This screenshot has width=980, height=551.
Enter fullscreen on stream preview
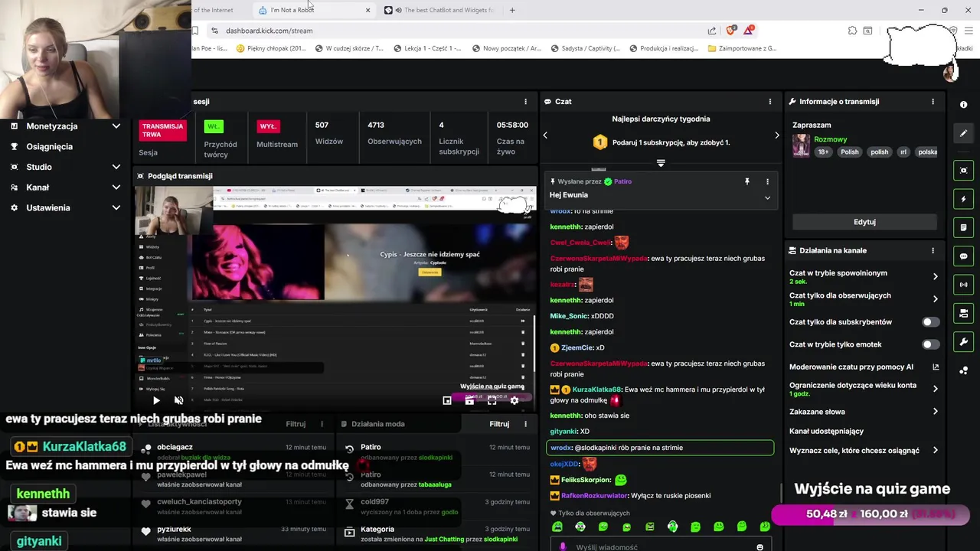tap(492, 400)
